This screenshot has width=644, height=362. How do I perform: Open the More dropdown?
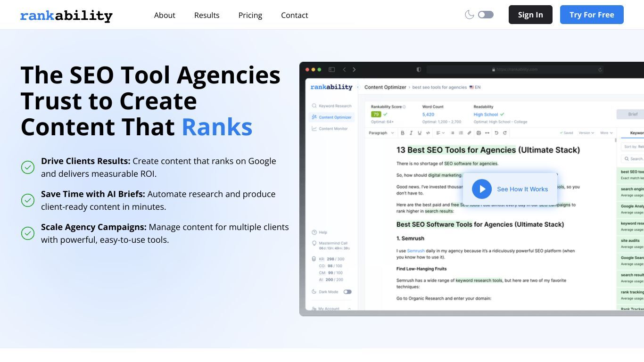606,133
